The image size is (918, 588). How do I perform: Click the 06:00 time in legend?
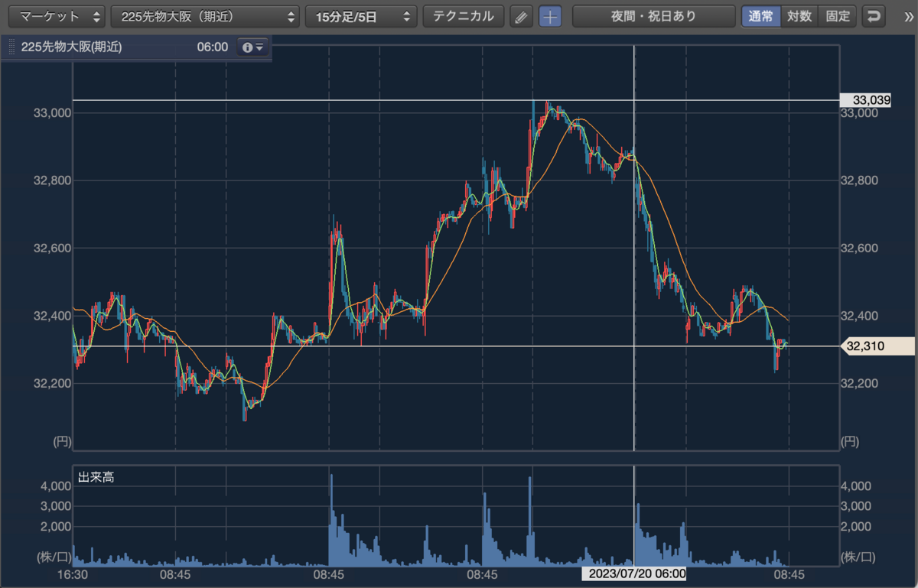(213, 47)
